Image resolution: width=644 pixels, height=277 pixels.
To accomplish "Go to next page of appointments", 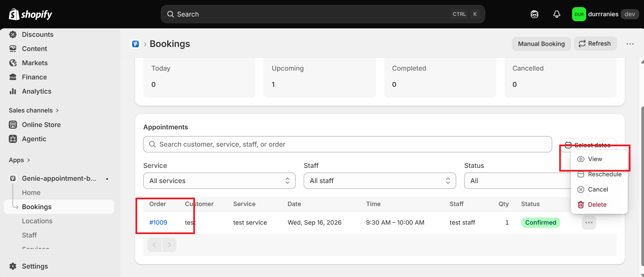I will click(169, 245).
